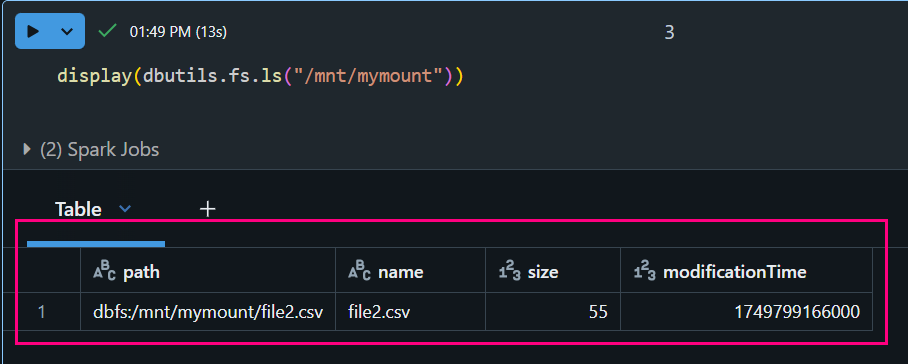Select the size cell showing 55
The image size is (908, 364).
pyautogui.click(x=553, y=312)
